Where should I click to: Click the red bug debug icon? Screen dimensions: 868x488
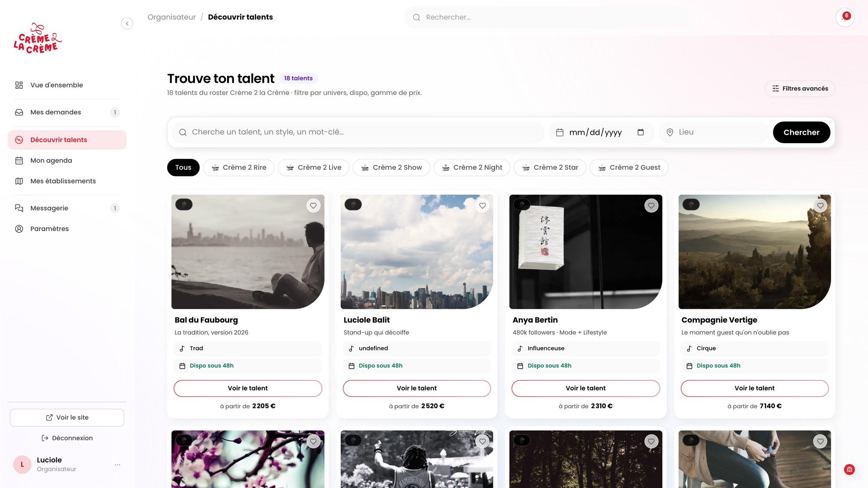click(849, 469)
